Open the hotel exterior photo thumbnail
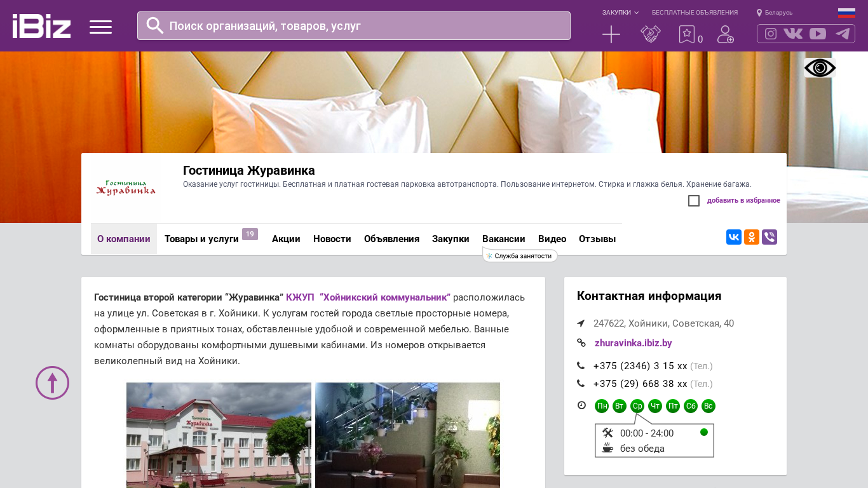Viewport: 868px width, 488px height. [x=219, y=435]
